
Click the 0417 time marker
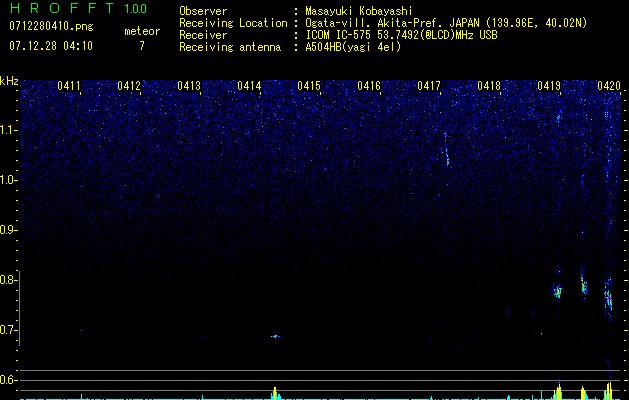tap(429, 85)
